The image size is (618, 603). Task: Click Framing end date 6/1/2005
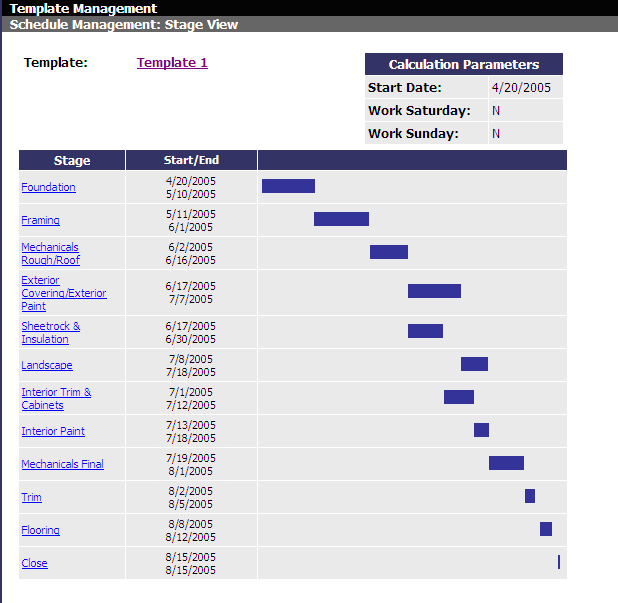point(191,227)
